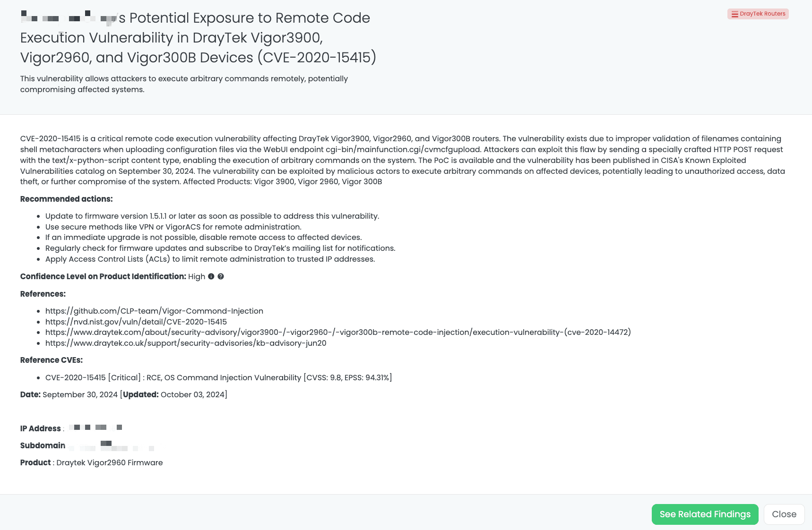
Task: Click the vulnerability title heading
Action: (x=198, y=38)
